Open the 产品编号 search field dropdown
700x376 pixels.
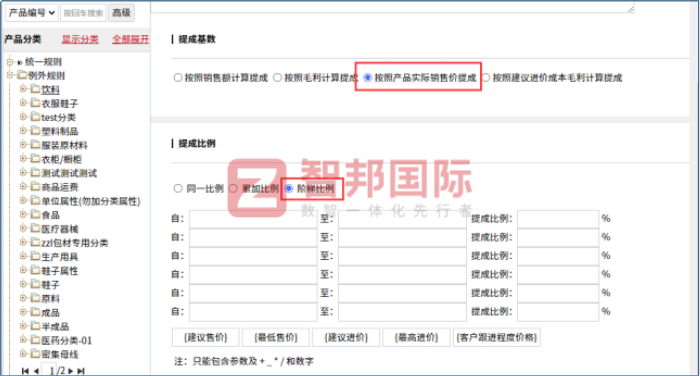(32, 13)
